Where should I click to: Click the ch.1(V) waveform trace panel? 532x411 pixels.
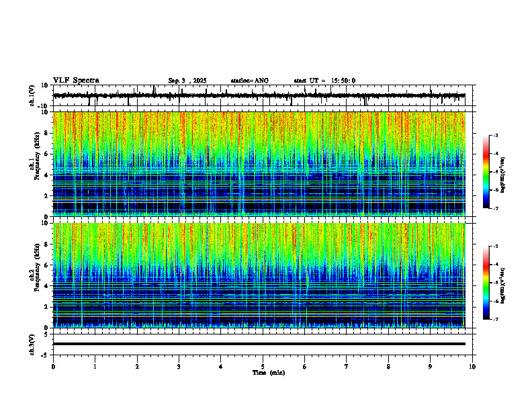264,95
